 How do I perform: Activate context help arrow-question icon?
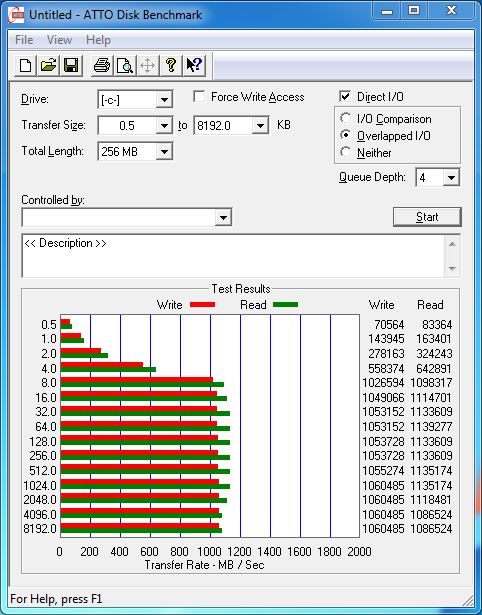194,65
